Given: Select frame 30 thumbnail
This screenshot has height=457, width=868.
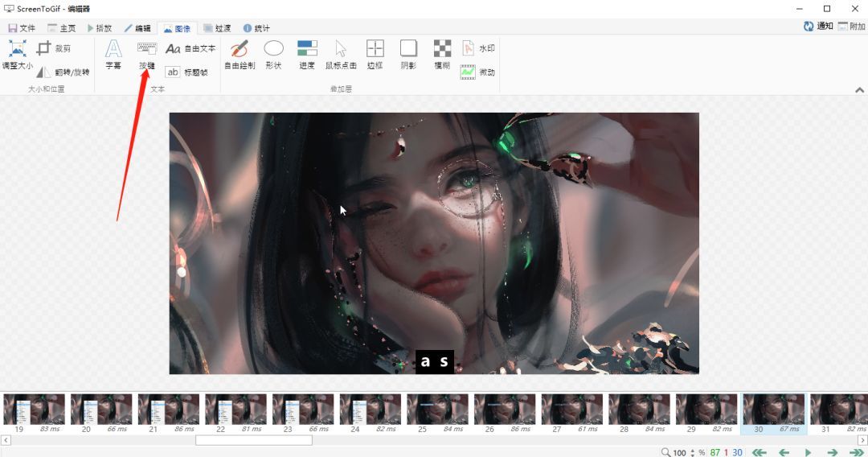Looking at the screenshot, I should pos(774,414).
